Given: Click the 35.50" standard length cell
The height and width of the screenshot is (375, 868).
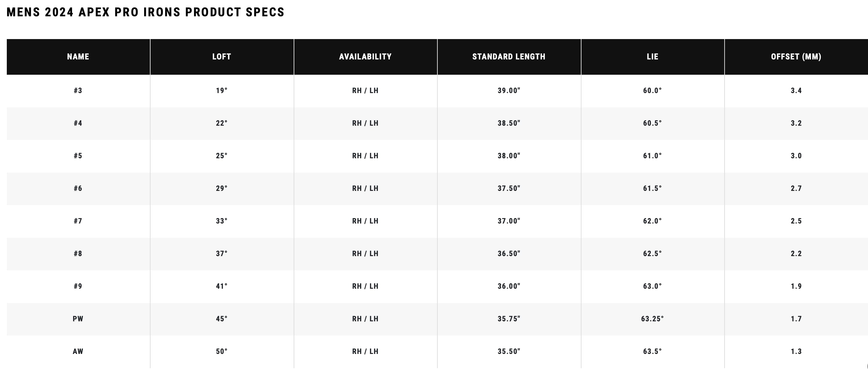Looking at the screenshot, I should pos(509,352).
